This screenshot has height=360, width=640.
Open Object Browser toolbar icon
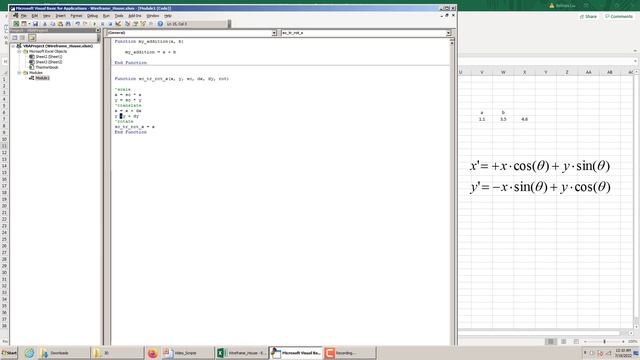143,24
